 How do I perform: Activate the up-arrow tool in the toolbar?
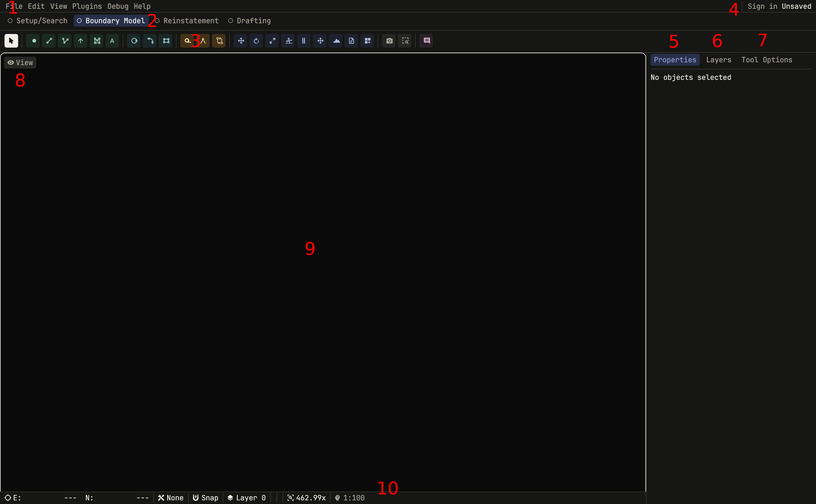coord(81,41)
